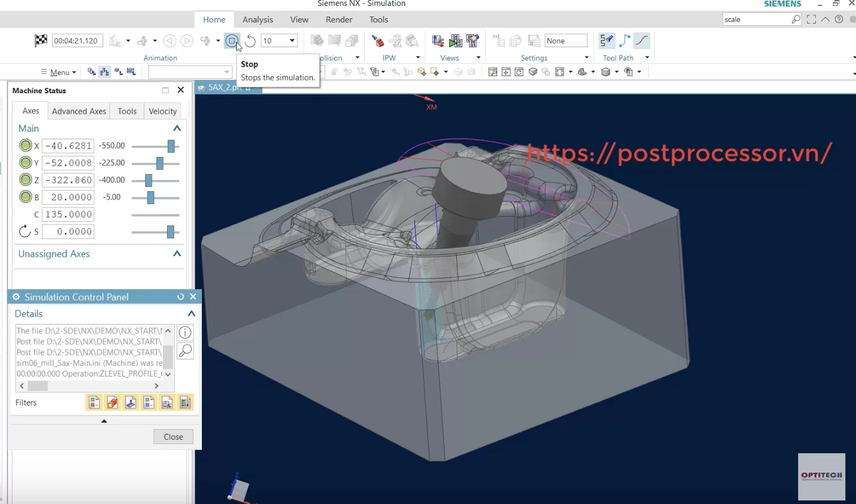Toggle the B axis green indicator
Screen dimensions: 856x504
click(x=25, y=197)
